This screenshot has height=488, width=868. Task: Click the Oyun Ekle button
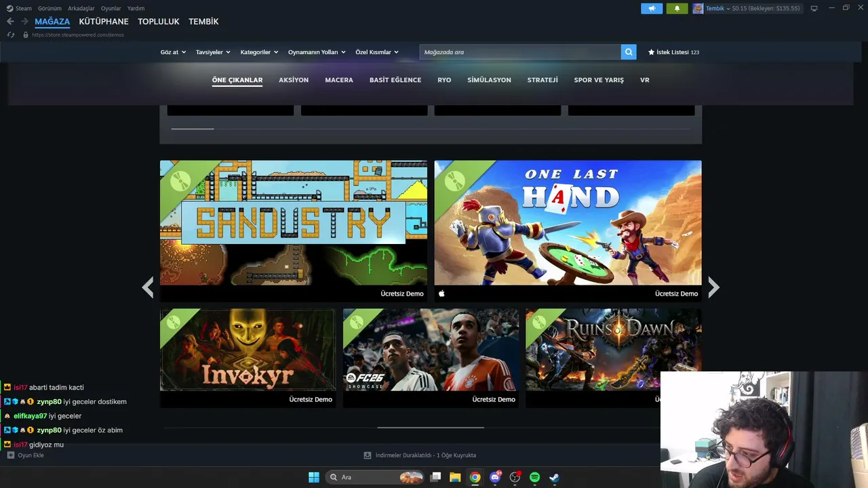(x=26, y=455)
